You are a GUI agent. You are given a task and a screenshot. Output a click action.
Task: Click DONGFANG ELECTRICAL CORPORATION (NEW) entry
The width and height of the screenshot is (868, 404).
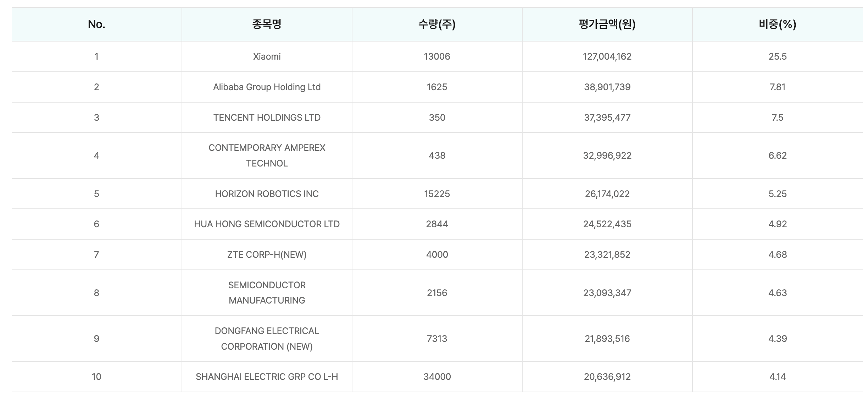(x=267, y=339)
